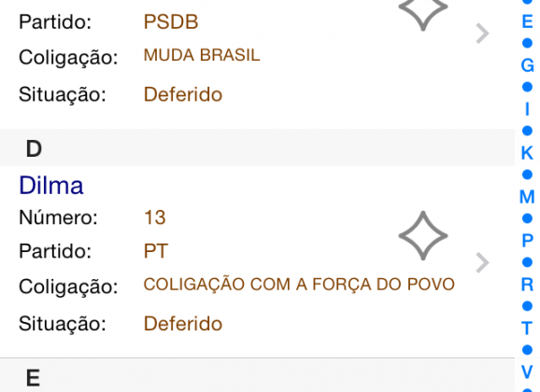
Task: Jump to index letter E
Action: point(527,21)
